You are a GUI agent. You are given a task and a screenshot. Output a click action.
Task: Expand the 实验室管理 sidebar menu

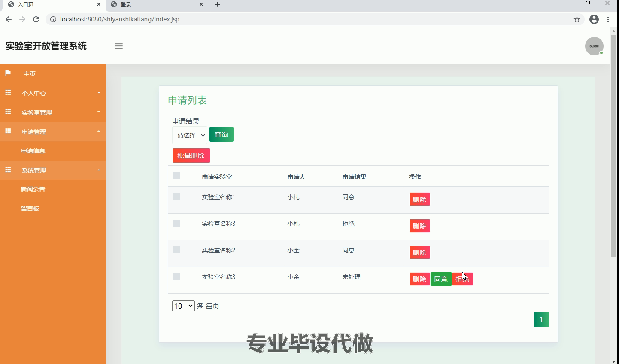[x=53, y=112]
